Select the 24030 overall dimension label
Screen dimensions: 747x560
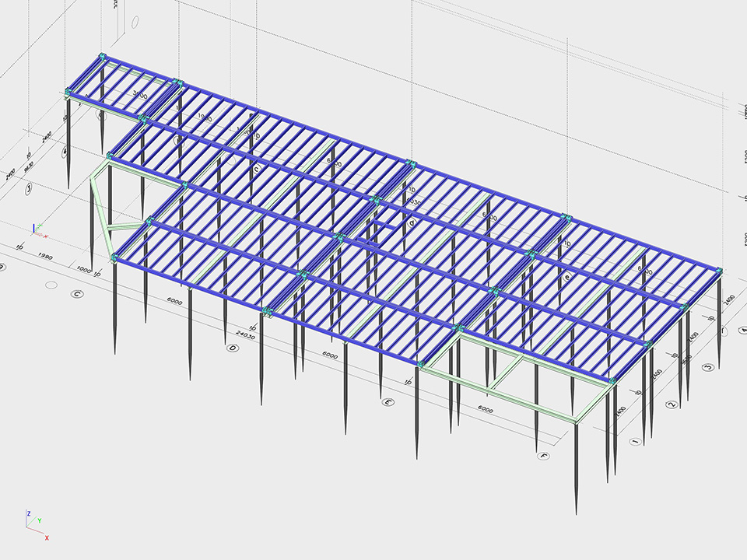pos(247,336)
